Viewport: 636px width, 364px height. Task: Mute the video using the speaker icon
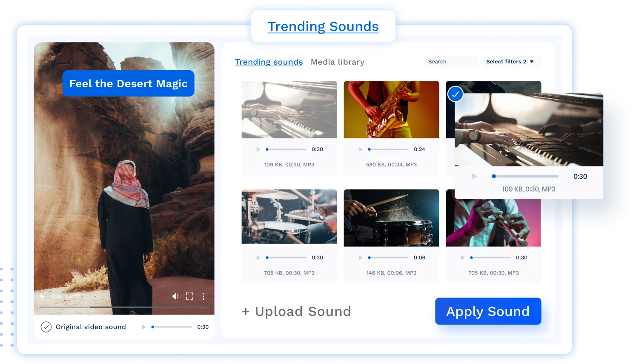175,296
